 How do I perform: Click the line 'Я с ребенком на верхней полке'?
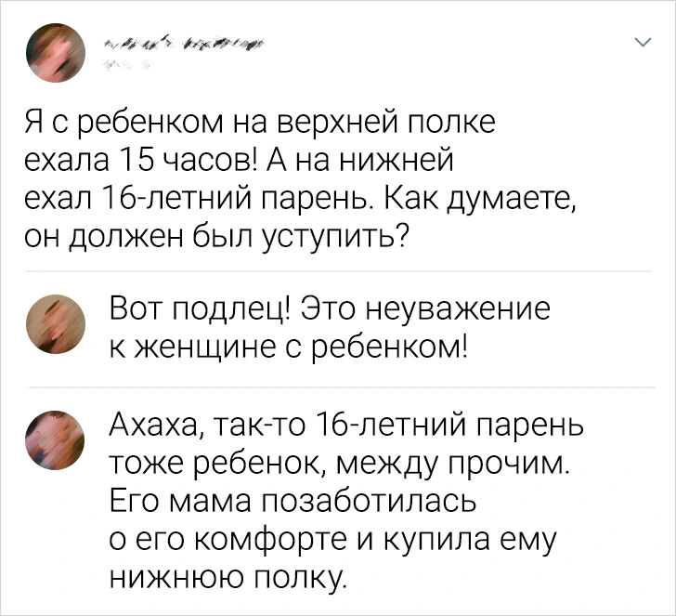pos(260,124)
